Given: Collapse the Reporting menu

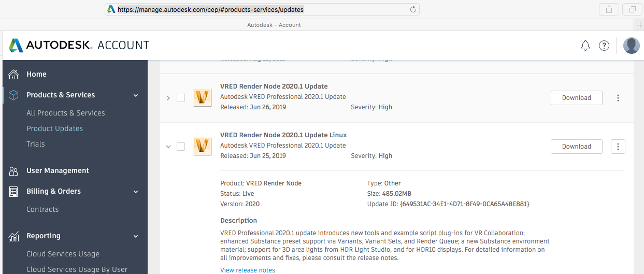Looking at the screenshot, I should point(136,236).
